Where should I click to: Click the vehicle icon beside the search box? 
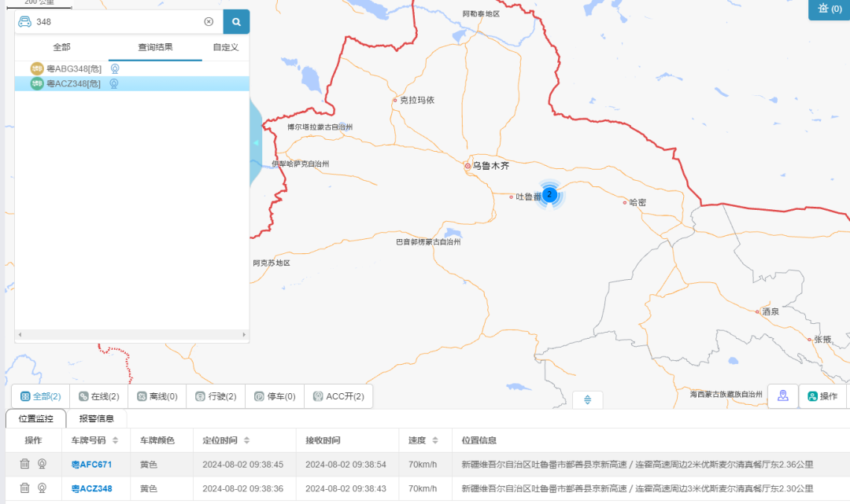(24, 21)
